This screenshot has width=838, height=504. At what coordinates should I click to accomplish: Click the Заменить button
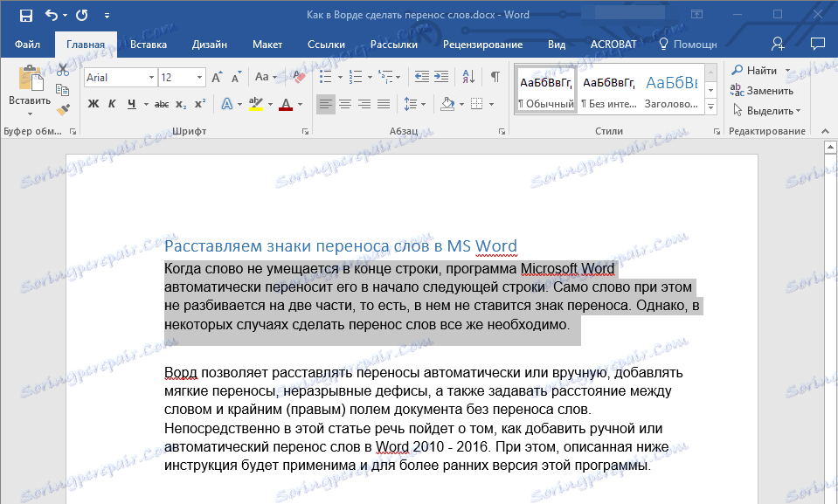[x=769, y=90]
